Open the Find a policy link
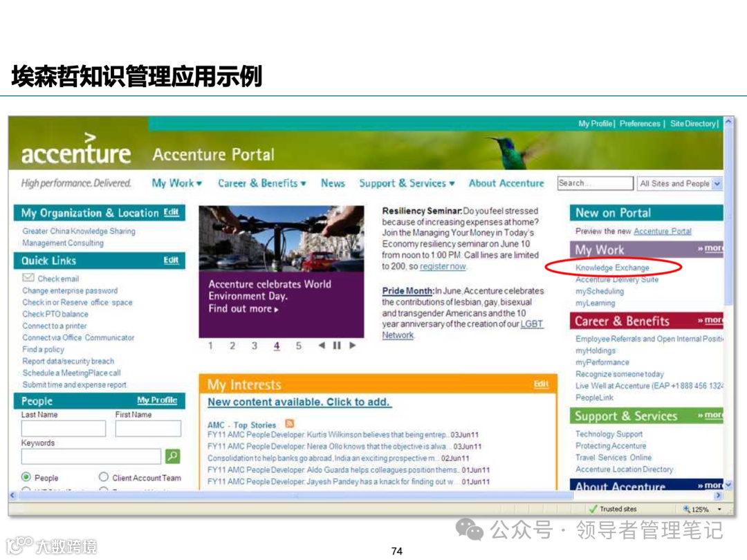This screenshot has height=560, width=747. (x=43, y=350)
